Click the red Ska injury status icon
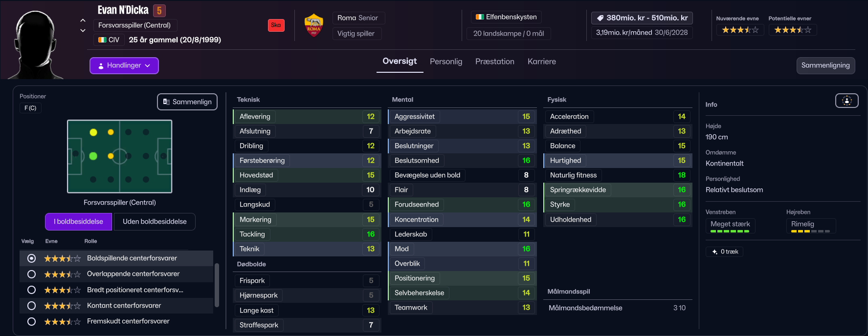868x336 pixels. (x=276, y=25)
